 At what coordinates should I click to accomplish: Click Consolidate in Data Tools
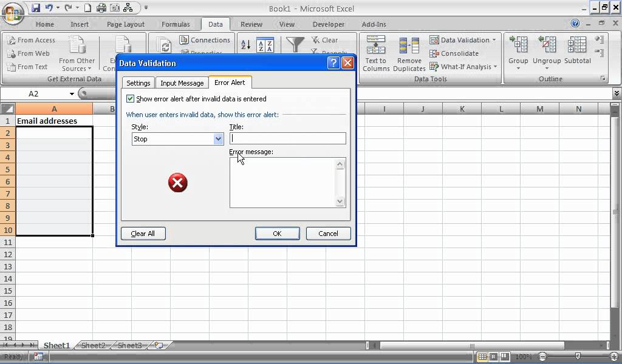pyautogui.click(x=454, y=53)
